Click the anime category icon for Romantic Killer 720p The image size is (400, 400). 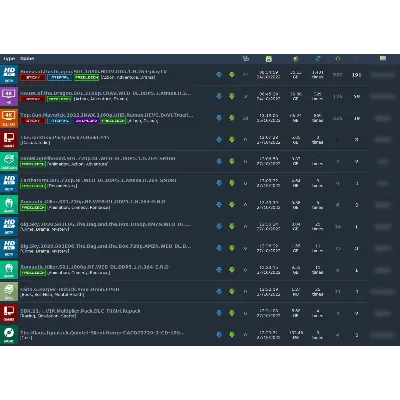(x=9, y=205)
